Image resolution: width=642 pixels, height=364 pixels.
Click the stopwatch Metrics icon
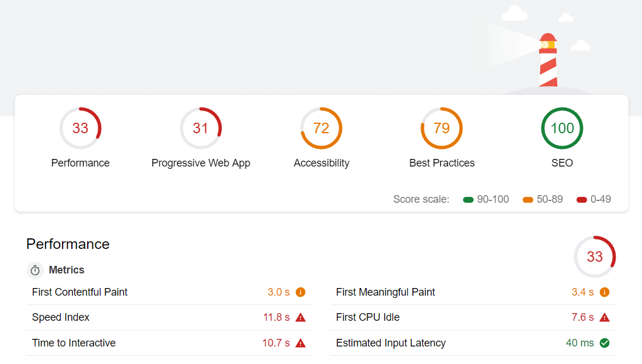coord(35,271)
